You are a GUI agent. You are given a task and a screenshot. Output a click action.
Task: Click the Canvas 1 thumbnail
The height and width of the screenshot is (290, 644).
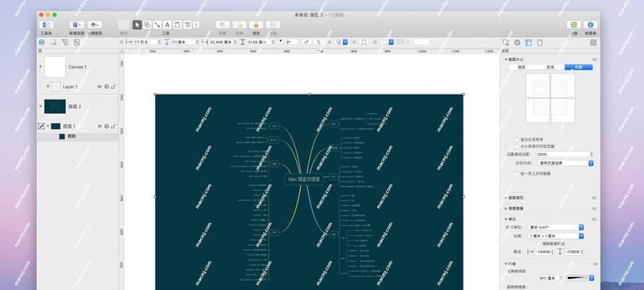pos(55,67)
